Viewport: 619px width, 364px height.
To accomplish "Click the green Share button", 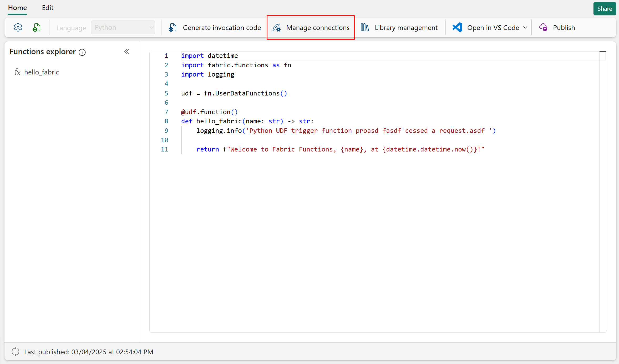I will (x=605, y=9).
